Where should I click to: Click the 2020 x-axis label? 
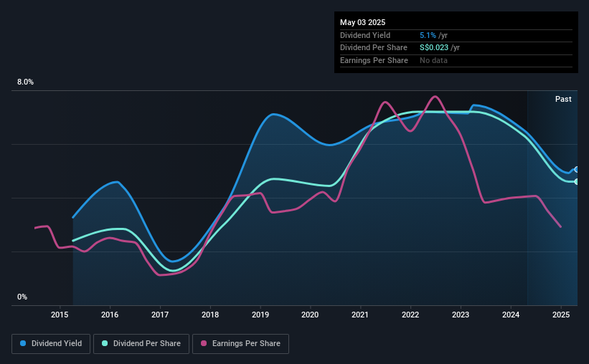click(310, 315)
